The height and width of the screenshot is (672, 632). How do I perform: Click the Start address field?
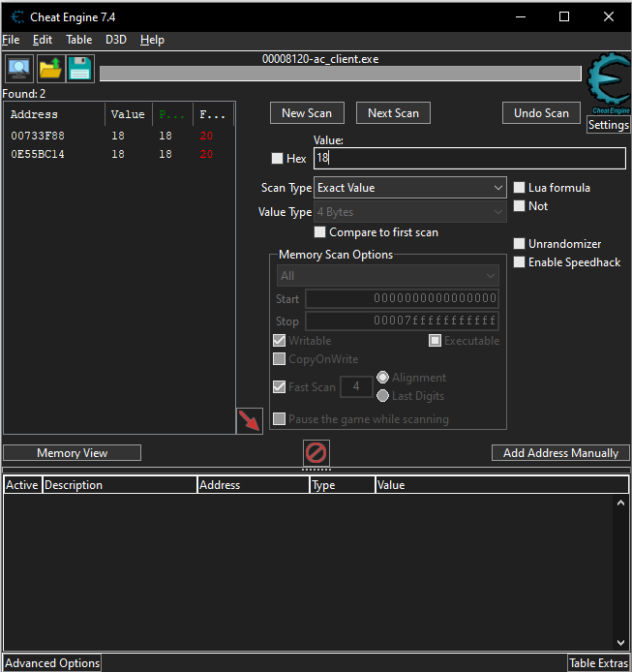click(402, 298)
